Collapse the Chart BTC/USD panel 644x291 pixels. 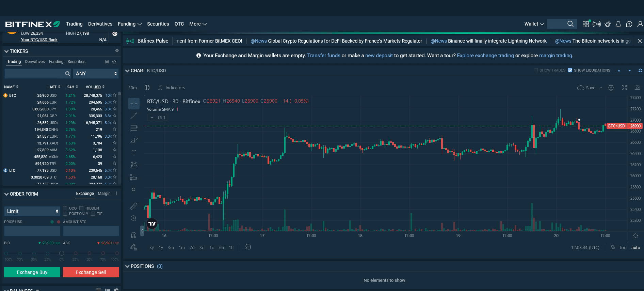pos(127,71)
